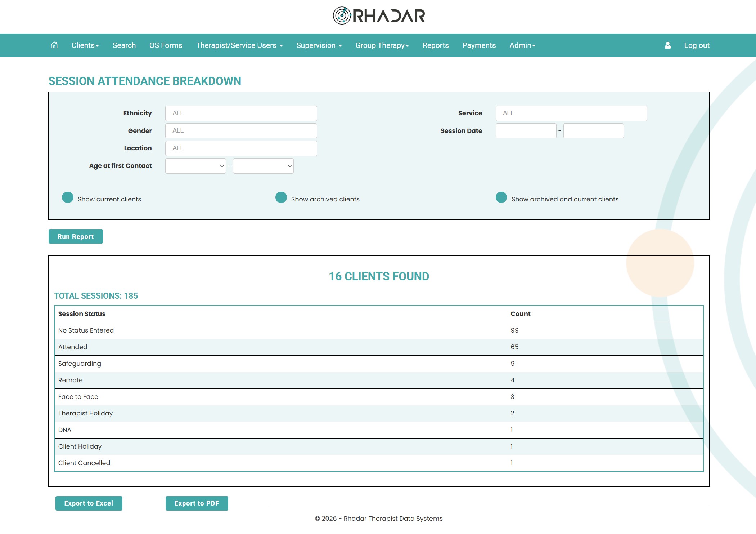Select the 'Attended' row label

[x=73, y=347]
